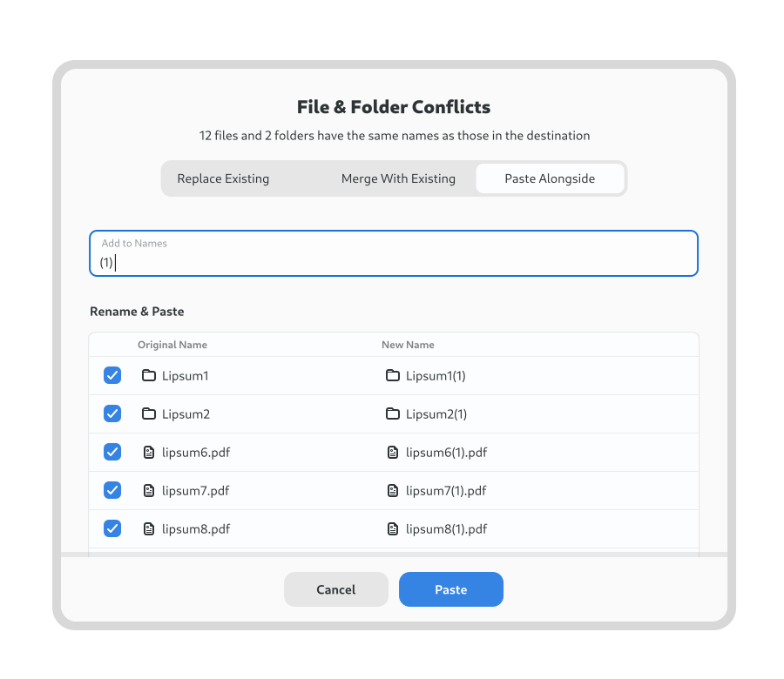Click the file icon next to lipsum6.pdf
The width and height of the screenshot is (784, 679).
pos(148,452)
